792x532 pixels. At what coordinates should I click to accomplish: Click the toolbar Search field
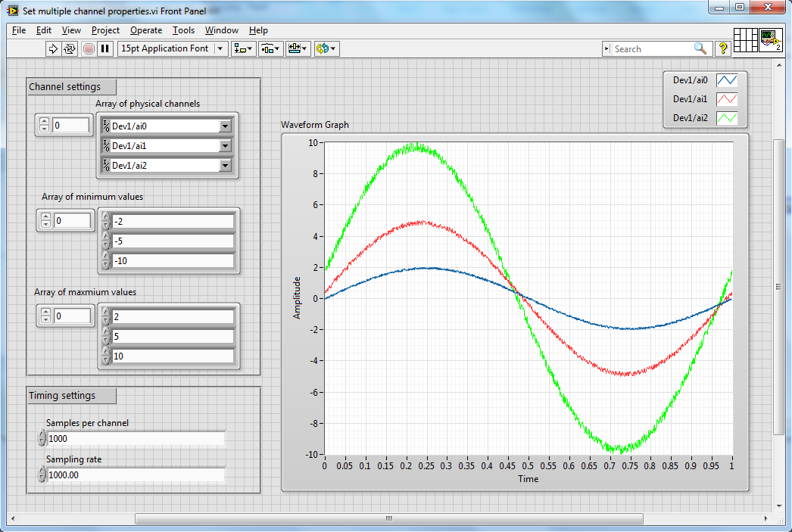coord(651,48)
